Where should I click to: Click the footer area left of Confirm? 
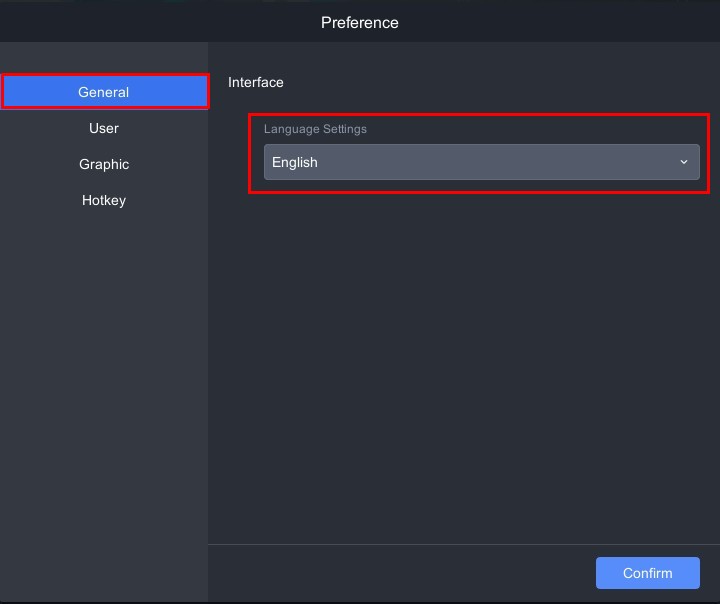pyautogui.click(x=400, y=573)
